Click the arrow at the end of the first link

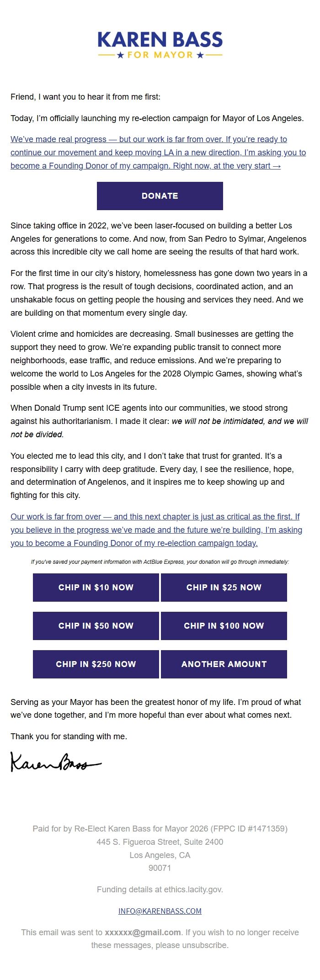tap(277, 166)
